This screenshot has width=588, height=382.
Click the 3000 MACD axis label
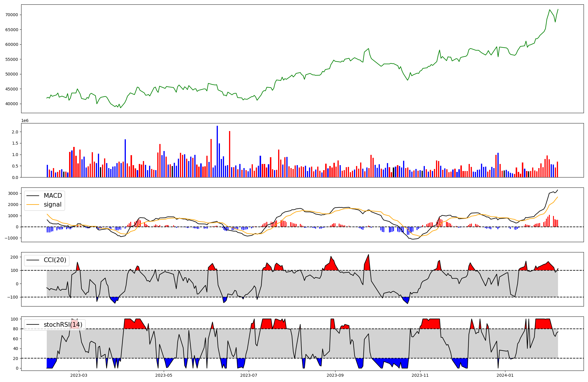[x=13, y=193]
